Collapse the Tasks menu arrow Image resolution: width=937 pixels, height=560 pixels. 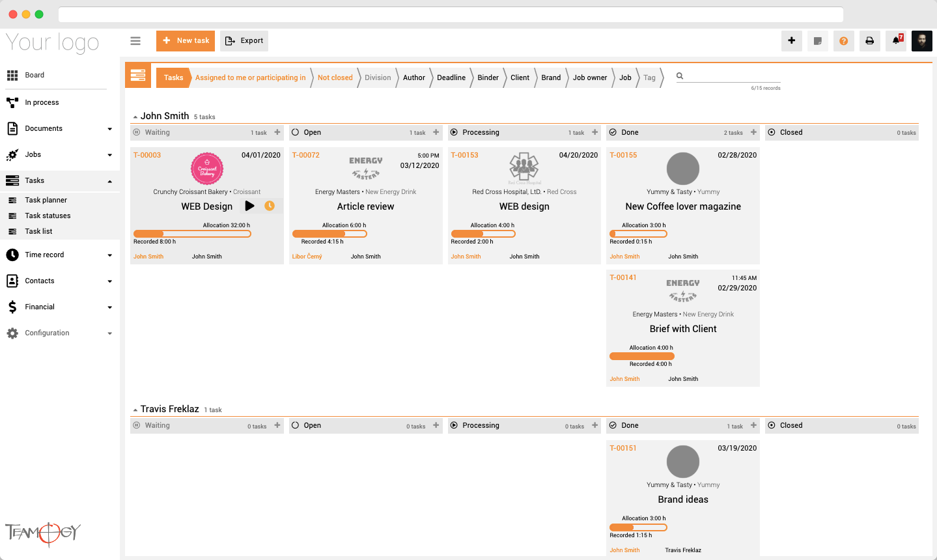[x=109, y=181]
